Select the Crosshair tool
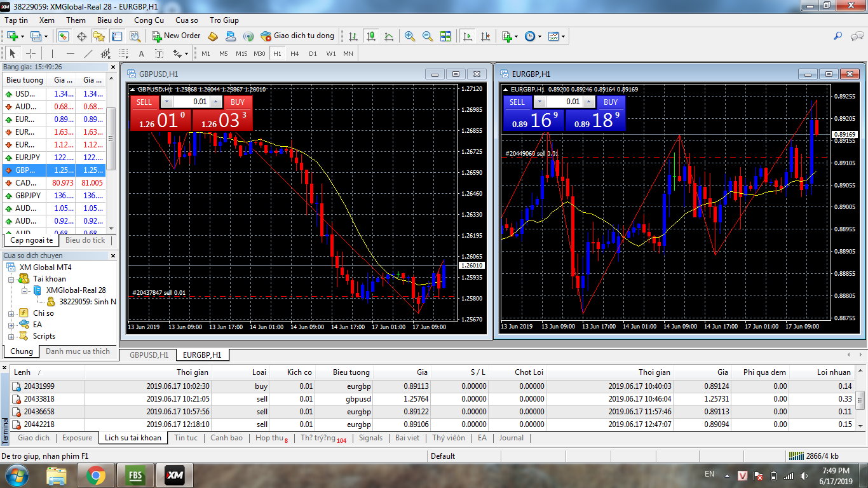Viewport: 868px width, 488px height. tap(31, 53)
